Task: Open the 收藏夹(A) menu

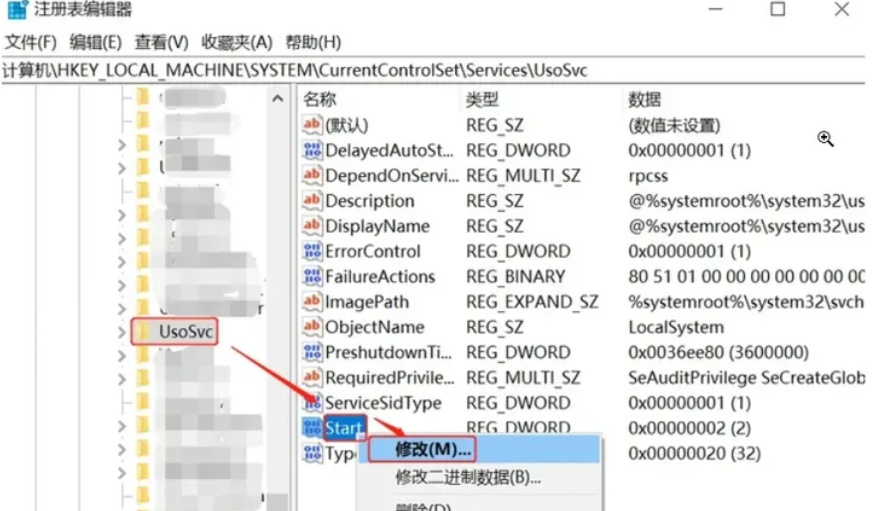Action: click(x=237, y=43)
